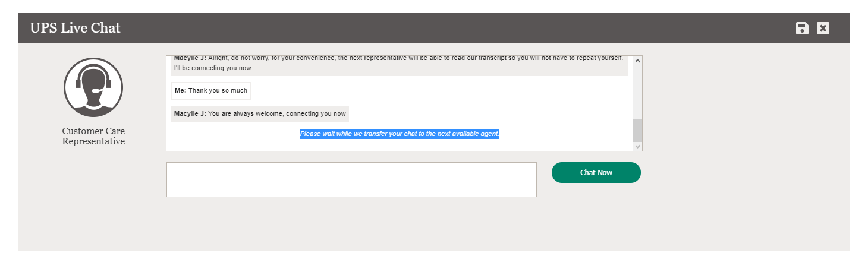Click blank transcript area left of highlighted notice
The image size is (868, 259).
[232, 135]
